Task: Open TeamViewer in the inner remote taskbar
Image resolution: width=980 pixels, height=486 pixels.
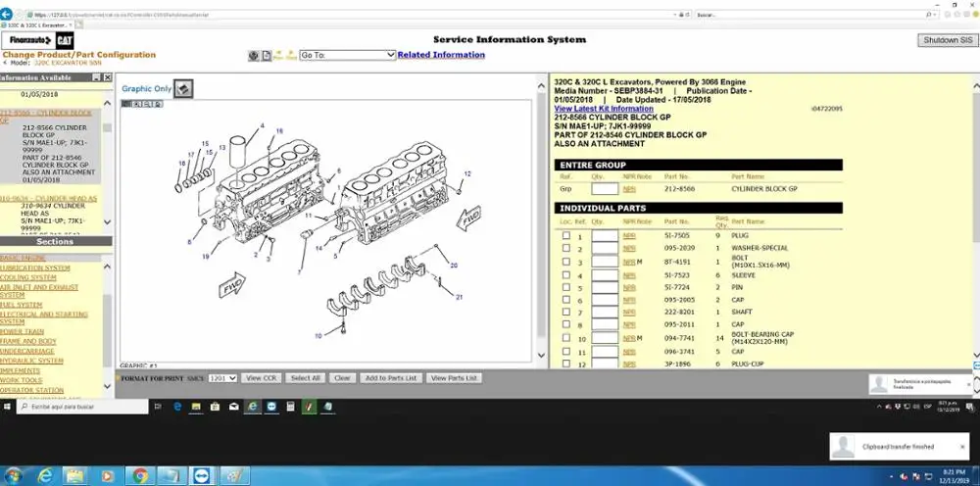Action: 271,407
